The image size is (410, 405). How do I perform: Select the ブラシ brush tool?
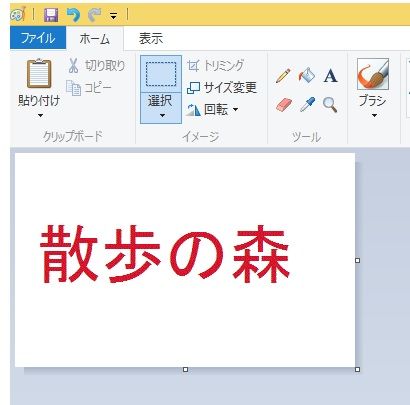(373, 74)
